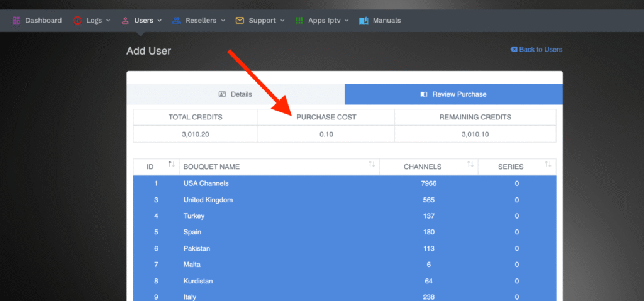644x301 pixels.
Task: Click the Total Credits value 3,010.20
Action: pyautogui.click(x=196, y=134)
